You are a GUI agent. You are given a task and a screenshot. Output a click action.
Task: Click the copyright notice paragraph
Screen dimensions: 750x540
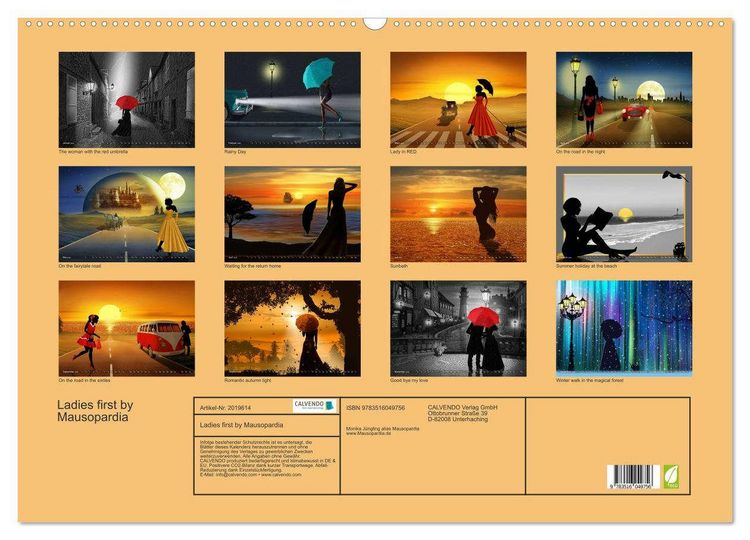(268, 458)
